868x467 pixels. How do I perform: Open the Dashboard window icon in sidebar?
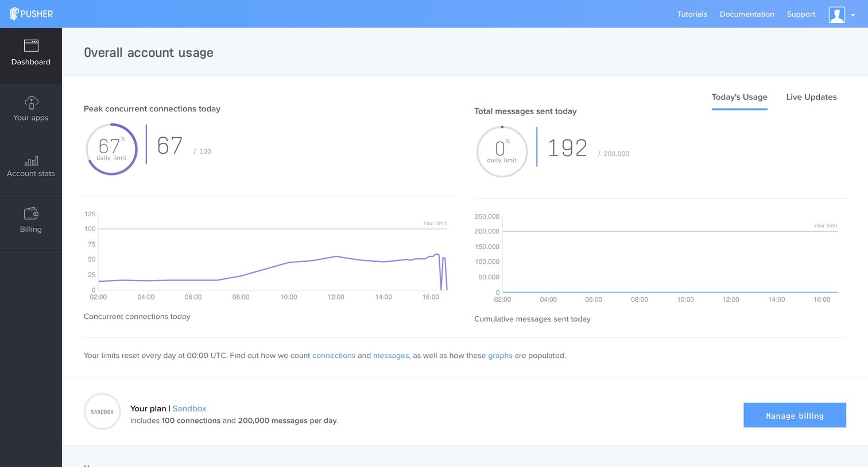click(x=31, y=45)
